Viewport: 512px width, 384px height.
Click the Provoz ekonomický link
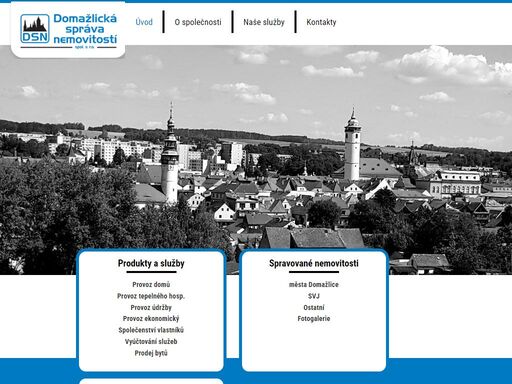pyautogui.click(x=151, y=319)
